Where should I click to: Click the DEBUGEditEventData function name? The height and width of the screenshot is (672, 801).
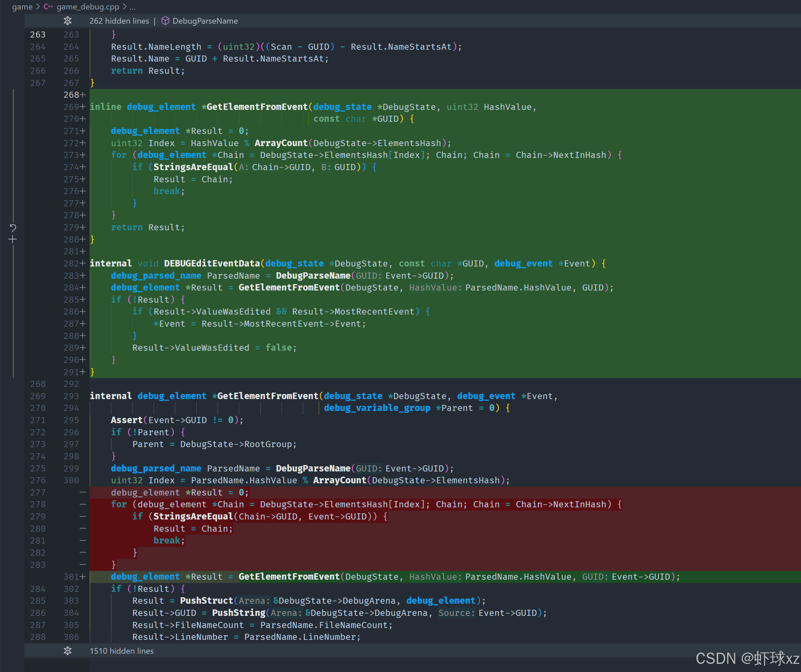tap(212, 263)
